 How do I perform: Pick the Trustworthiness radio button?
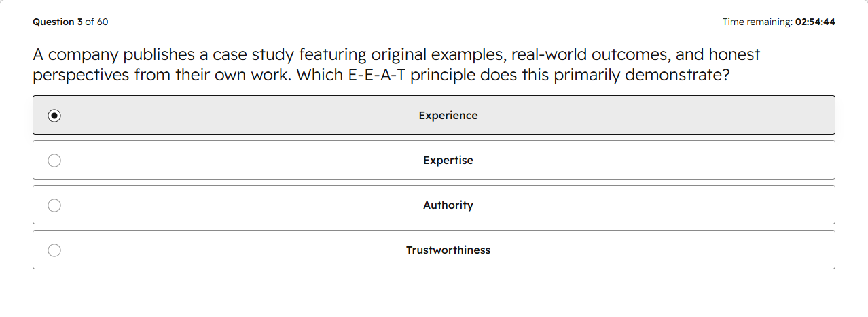pos(54,250)
